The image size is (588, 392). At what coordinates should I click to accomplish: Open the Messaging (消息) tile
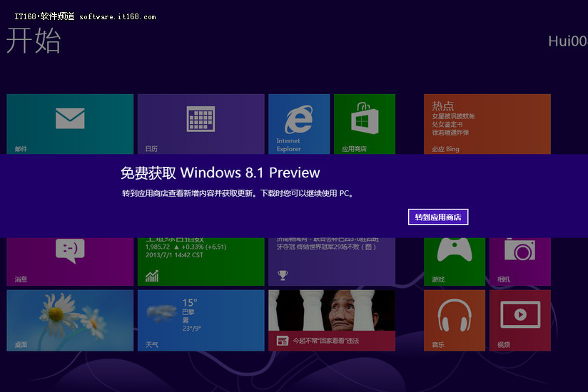[x=70, y=262]
